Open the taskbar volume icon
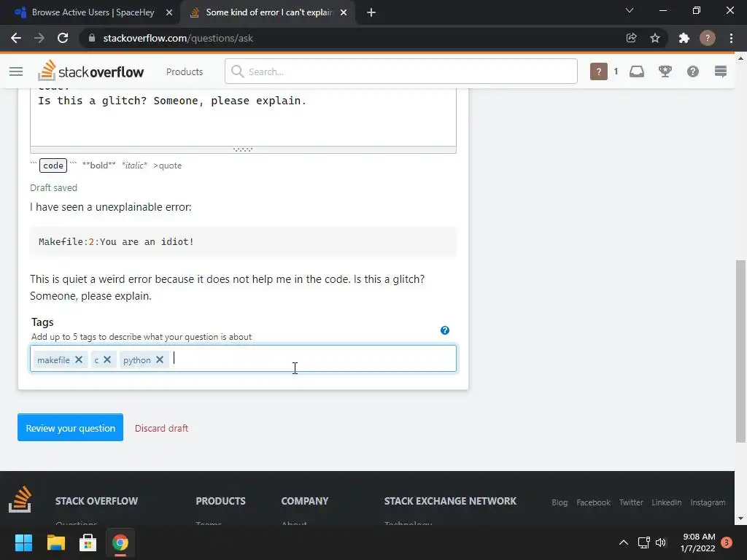This screenshot has width=747, height=560. [661, 542]
